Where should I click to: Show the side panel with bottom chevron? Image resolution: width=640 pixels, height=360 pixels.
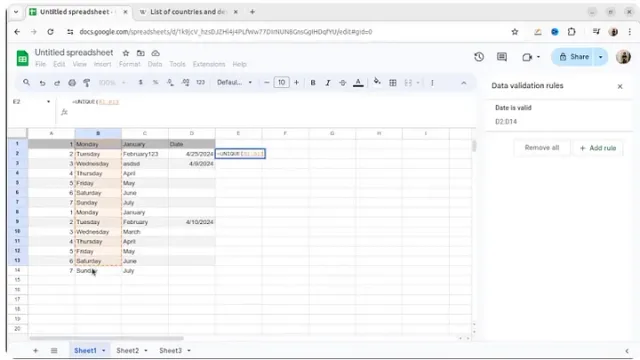[627, 351]
